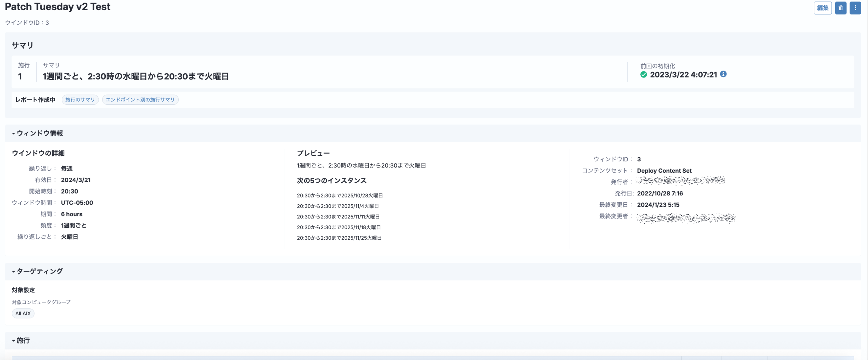
Task: Click the ウインドウID：3 subtitle text
Action: click(x=27, y=23)
